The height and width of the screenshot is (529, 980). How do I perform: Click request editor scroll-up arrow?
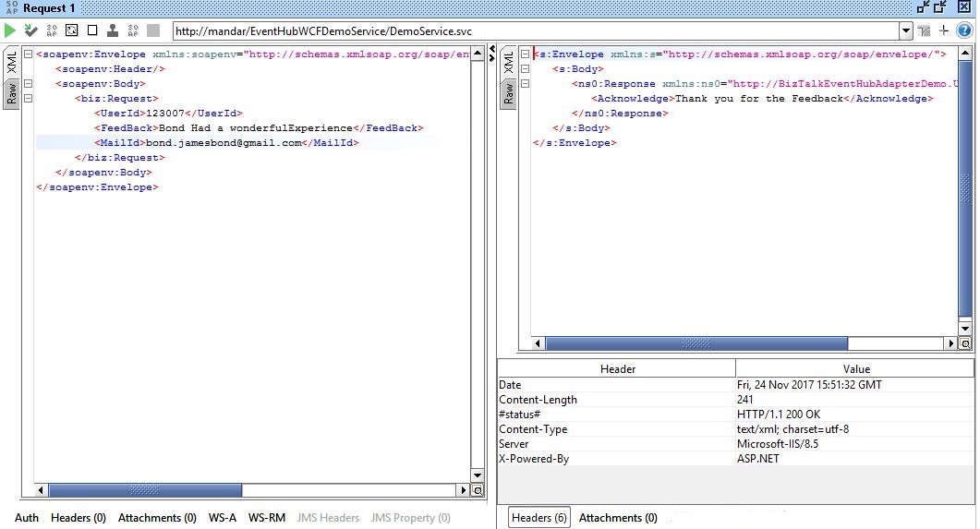[478, 54]
